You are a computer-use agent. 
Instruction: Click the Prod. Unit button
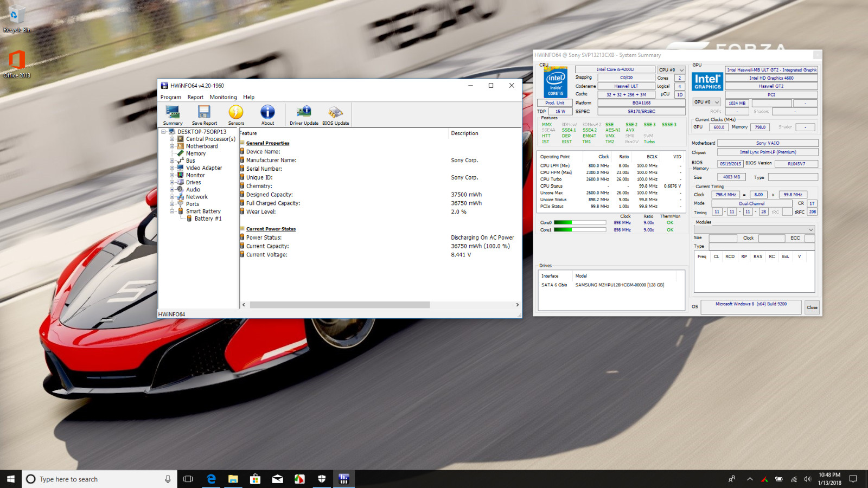click(554, 103)
